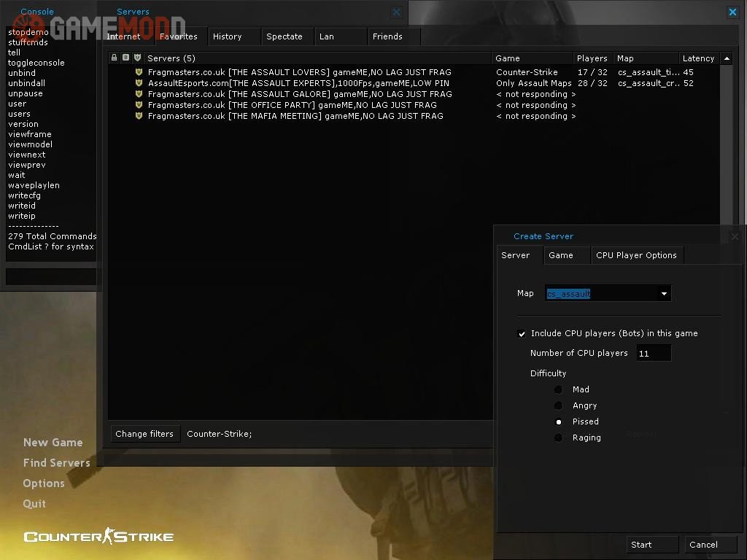Click the password lock column header icon
This screenshot has width=747, height=560.
114,58
